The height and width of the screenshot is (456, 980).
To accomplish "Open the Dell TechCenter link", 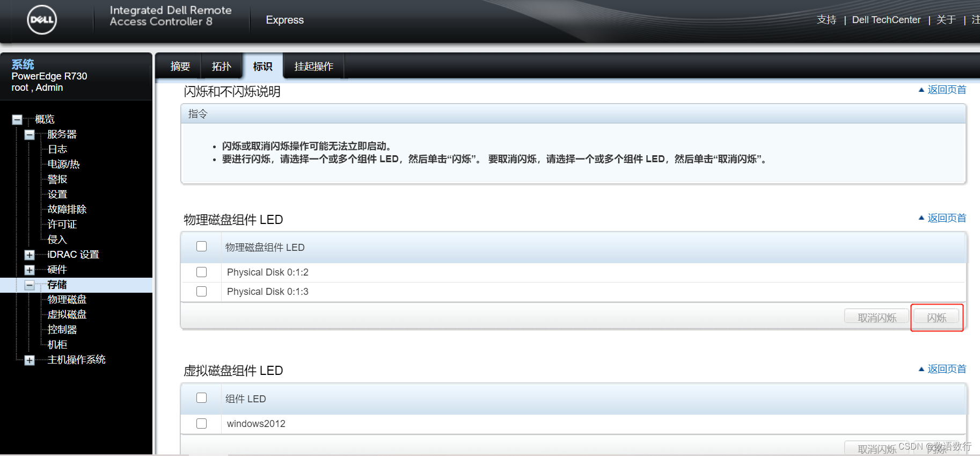I will point(886,20).
